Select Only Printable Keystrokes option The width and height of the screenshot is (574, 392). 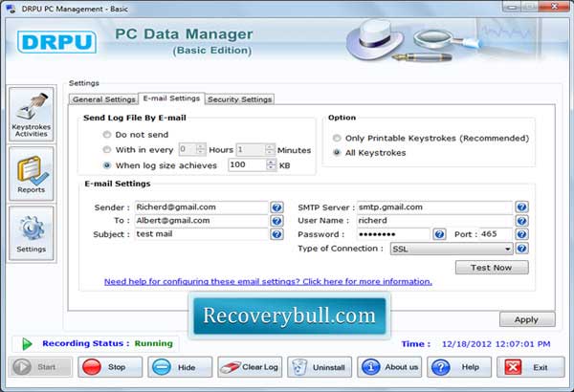point(336,138)
